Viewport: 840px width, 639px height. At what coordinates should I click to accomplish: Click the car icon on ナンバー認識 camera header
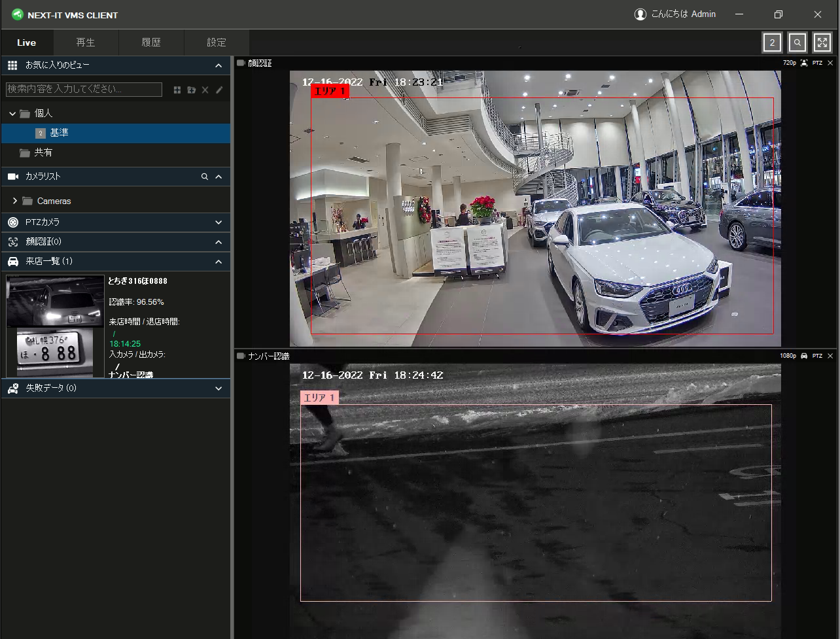point(804,356)
